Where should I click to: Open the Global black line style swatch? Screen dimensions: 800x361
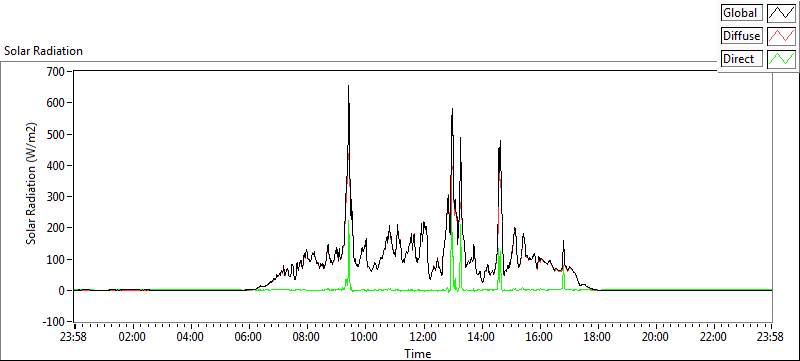click(782, 13)
